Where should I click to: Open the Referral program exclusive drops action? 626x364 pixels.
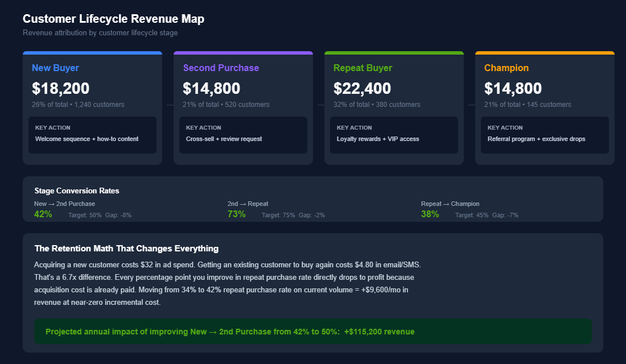(545, 135)
